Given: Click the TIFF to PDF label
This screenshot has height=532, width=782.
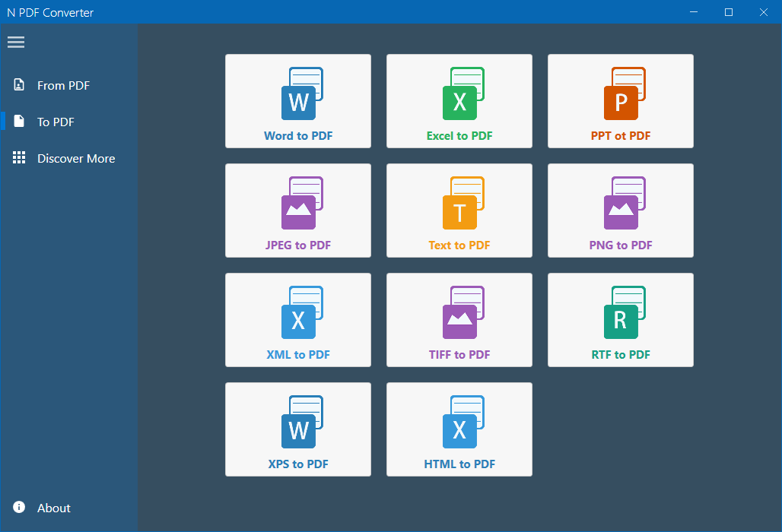Looking at the screenshot, I should click(x=459, y=355).
